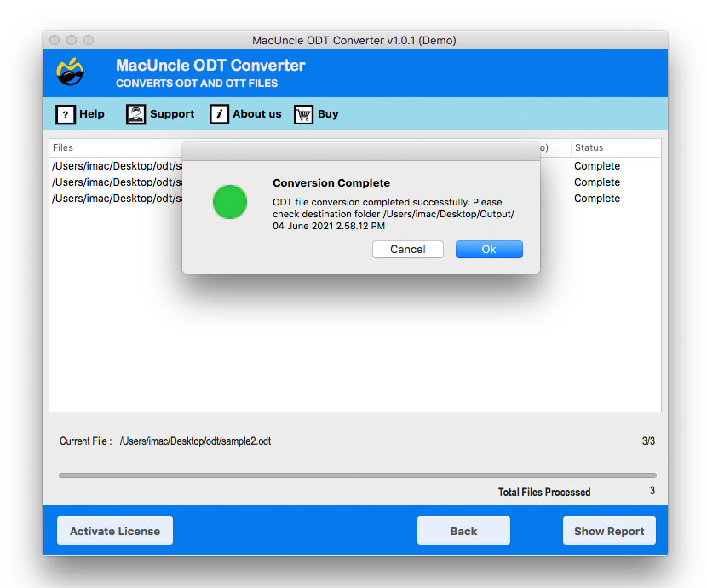Click the green success checkmark icon
The width and height of the screenshot is (707, 588).
click(229, 203)
